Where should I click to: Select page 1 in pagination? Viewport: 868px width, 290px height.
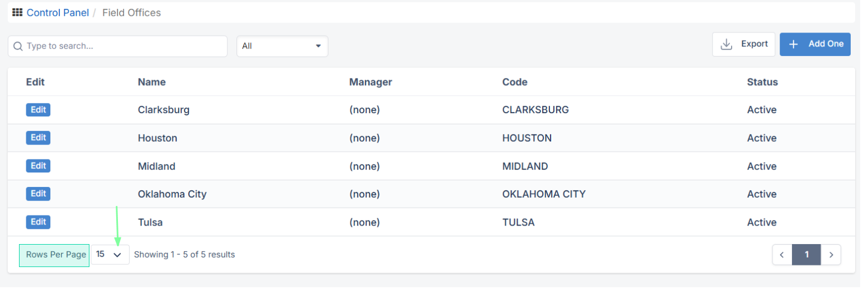point(807,255)
